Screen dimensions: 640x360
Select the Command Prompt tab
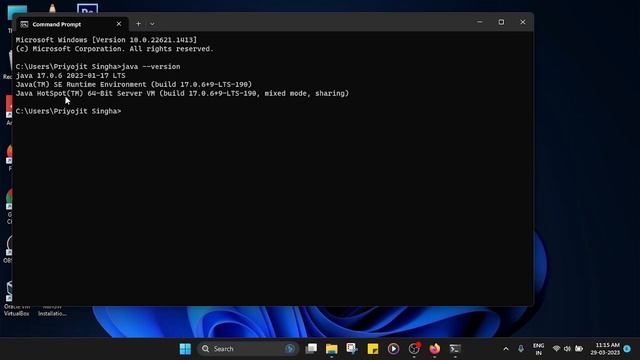coord(72,24)
